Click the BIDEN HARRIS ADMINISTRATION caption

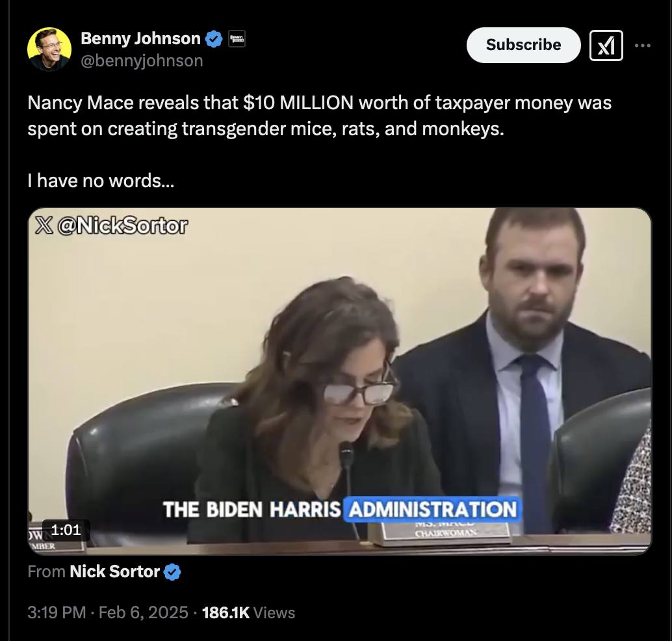[340, 510]
